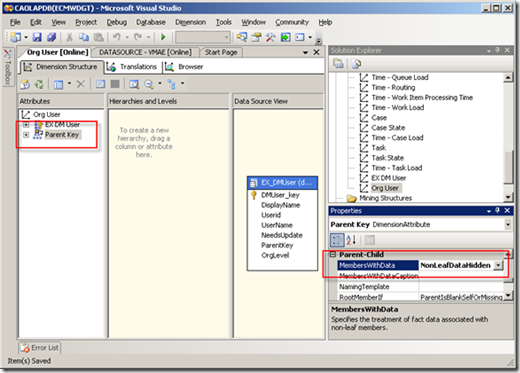The width and height of the screenshot is (520, 373).
Task: Collapse the Parent-Child property category
Action: [333, 254]
